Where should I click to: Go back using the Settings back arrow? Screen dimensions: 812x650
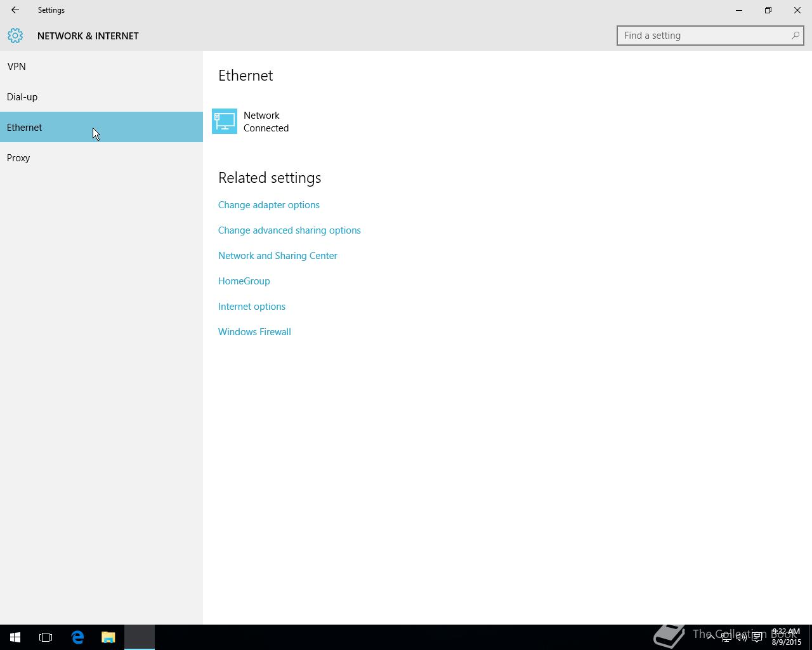point(15,10)
